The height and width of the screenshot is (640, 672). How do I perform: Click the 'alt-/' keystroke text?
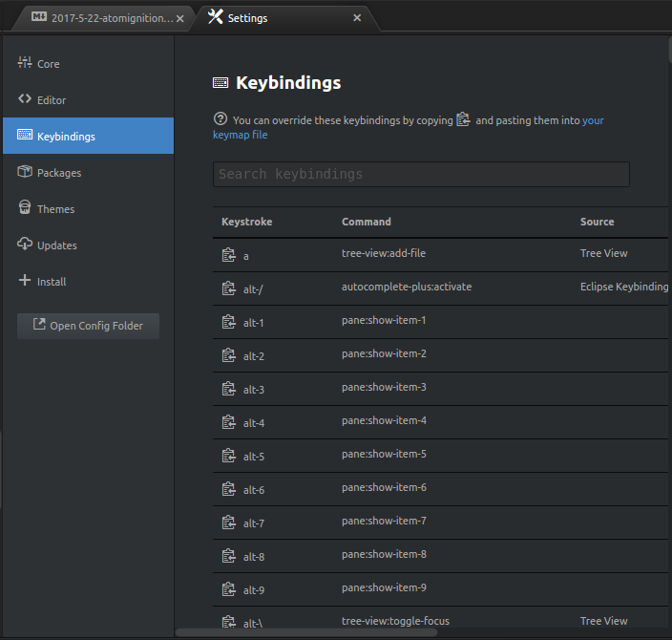(253, 289)
